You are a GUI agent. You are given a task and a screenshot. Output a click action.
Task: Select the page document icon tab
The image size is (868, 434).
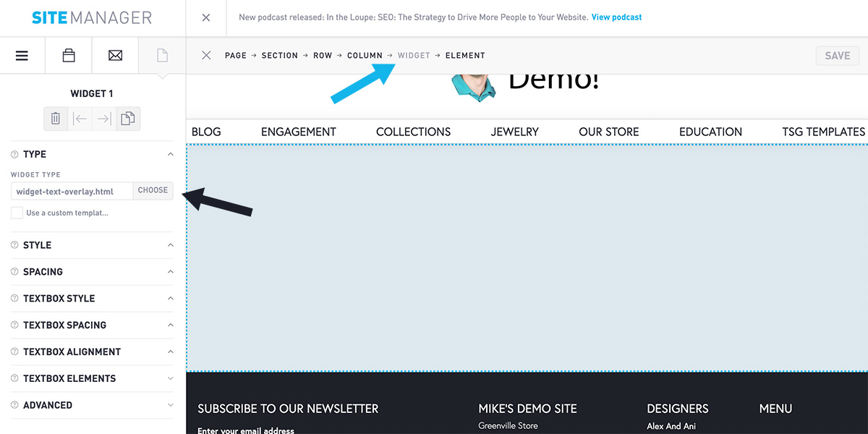point(162,56)
